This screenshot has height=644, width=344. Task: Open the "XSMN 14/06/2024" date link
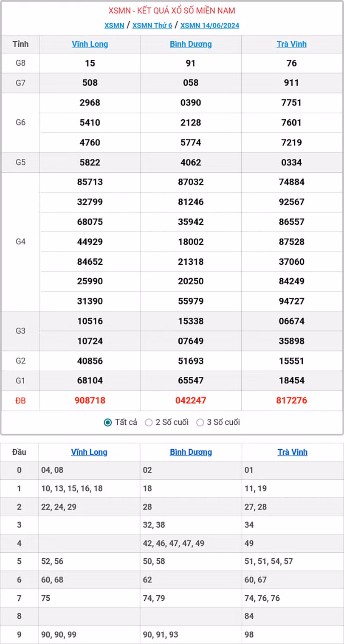[x=209, y=26]
